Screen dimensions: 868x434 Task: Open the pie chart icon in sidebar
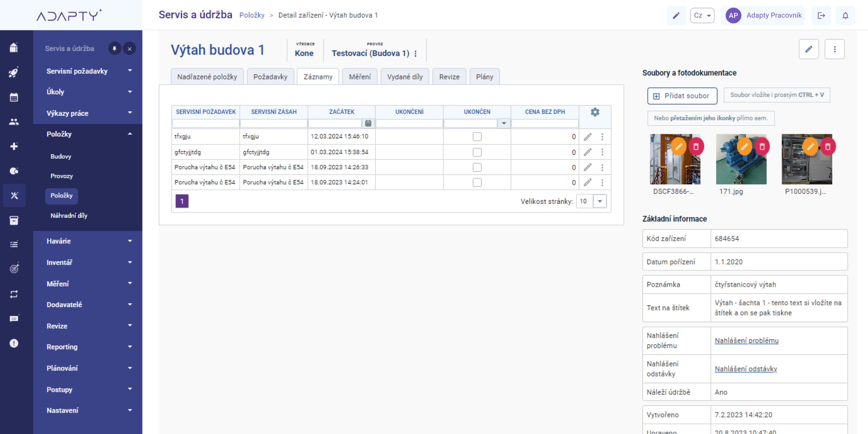click(14, 171)
